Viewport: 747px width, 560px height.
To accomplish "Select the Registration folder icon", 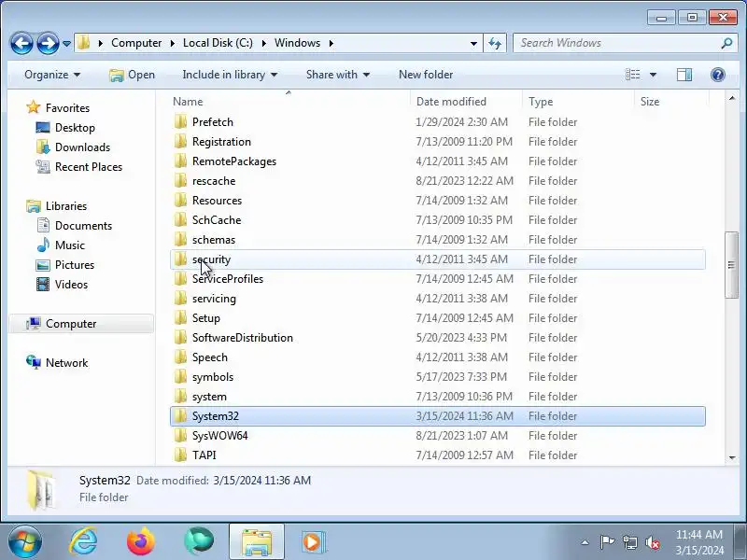I will pos(180,142).
